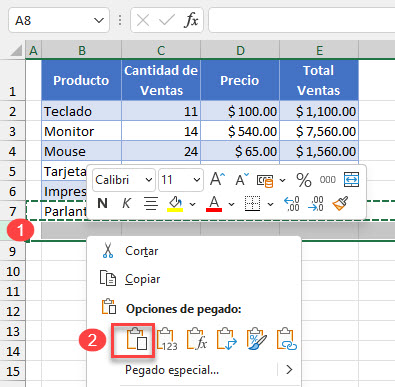
Task: Click the Insert Function fx icon
Action: point(191,21)
